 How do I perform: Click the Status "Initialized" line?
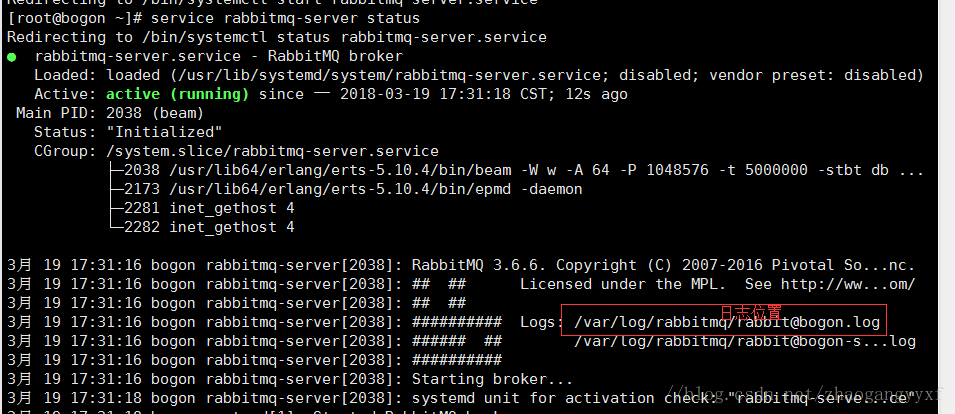point(128,132)
